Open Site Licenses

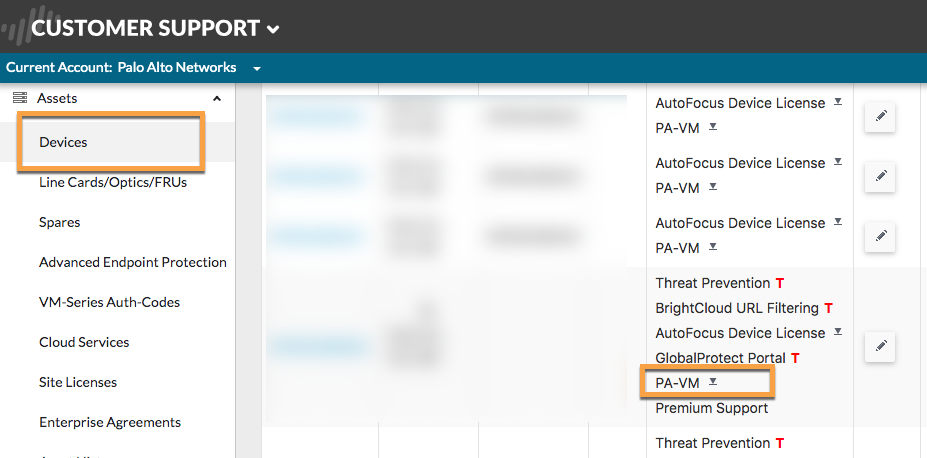(78, 382)
